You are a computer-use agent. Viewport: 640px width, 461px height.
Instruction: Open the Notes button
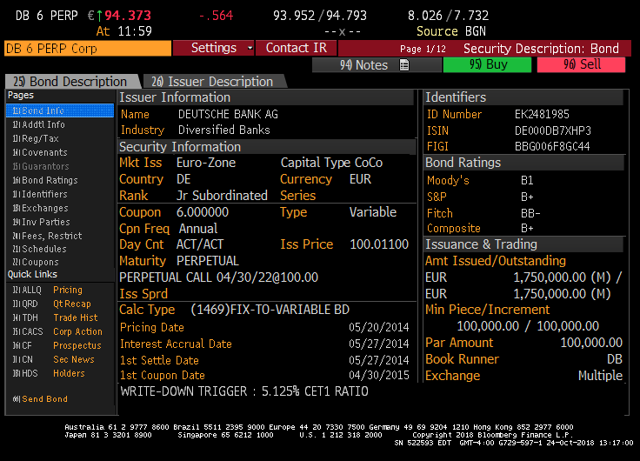pos(376,65)
